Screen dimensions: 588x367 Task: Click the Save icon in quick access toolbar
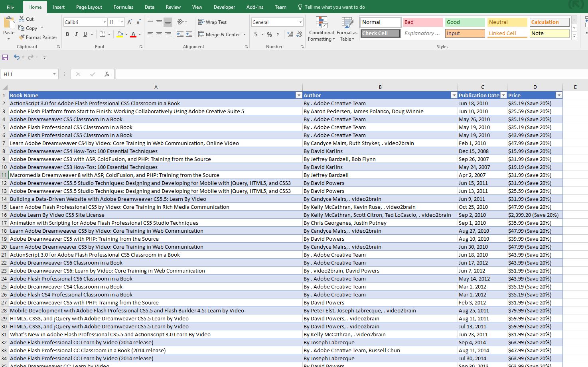tap(5, 57)
